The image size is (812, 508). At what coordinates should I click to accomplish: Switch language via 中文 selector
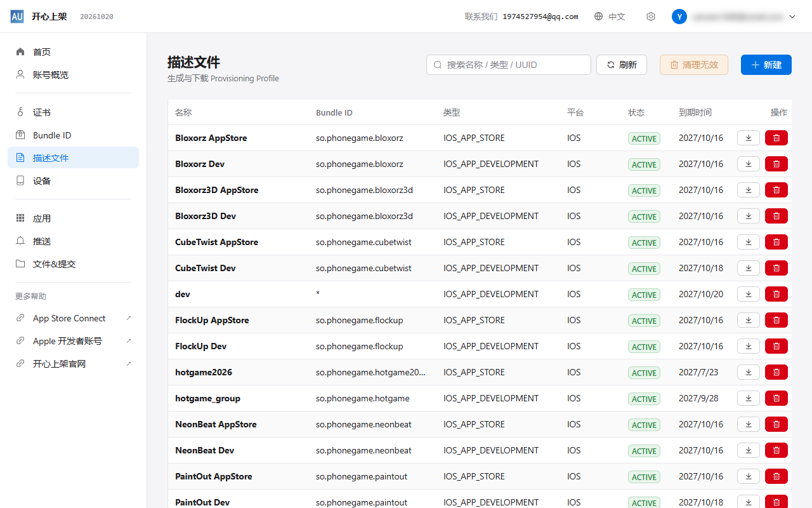[x=610, y=17]
